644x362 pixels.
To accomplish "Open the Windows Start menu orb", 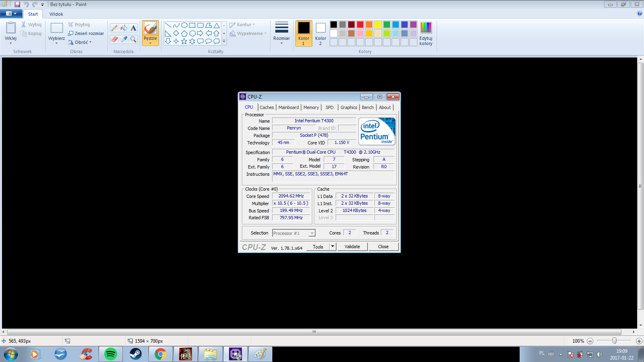I will [x=11, y=354].
